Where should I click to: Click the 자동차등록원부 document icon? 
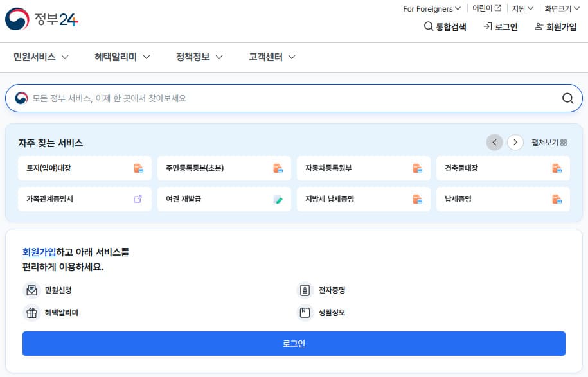click(418, 168)
